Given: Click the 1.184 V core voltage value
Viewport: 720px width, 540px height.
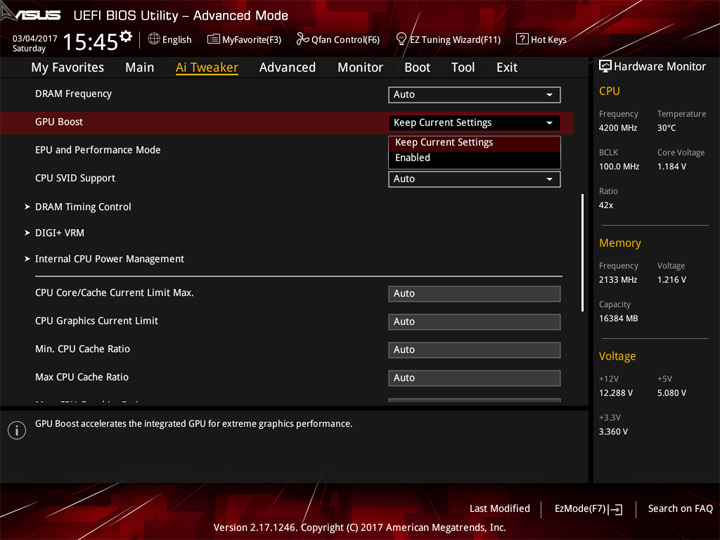Looking at the screenshot, I should tap(671, 167).
